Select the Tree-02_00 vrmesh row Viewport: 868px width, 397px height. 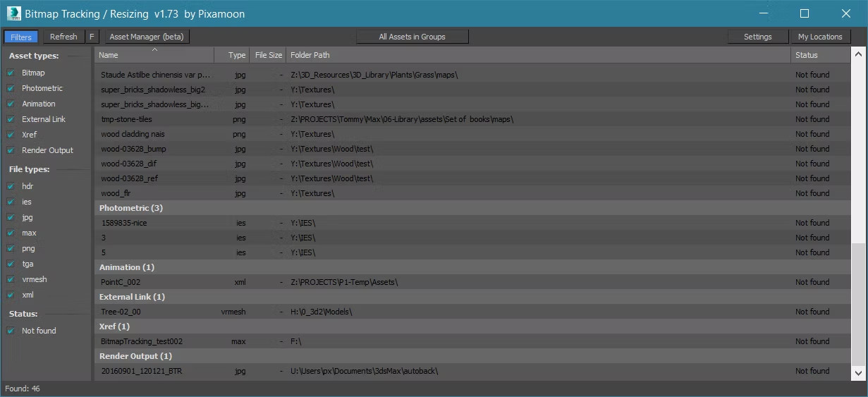click(472, 312)
